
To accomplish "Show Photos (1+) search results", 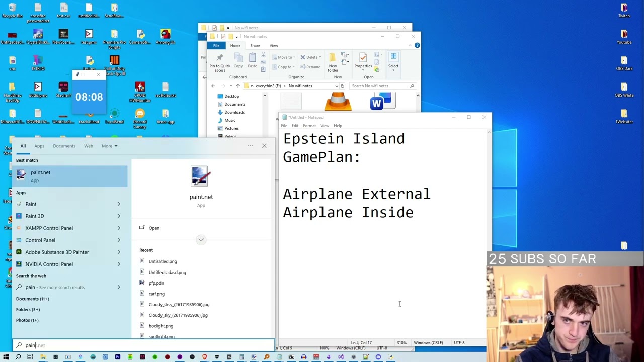I will click(x=27, y=320).
